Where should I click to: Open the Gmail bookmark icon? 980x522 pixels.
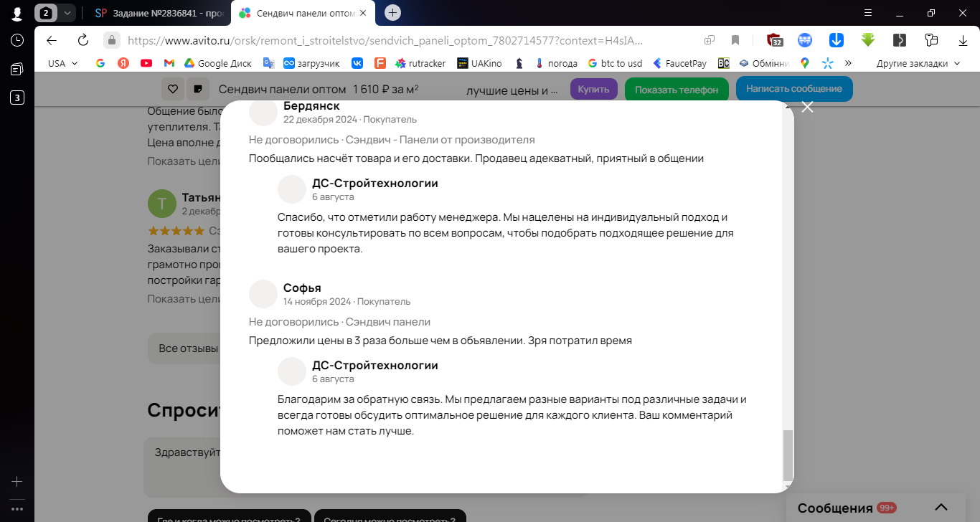pyautogui.click(x=169, y=63)
